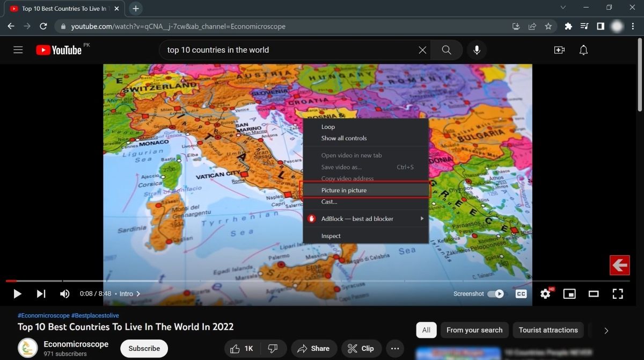Open YouTube settings gear in player
This screenshot has width=644, height=360.
coord(545,294)
